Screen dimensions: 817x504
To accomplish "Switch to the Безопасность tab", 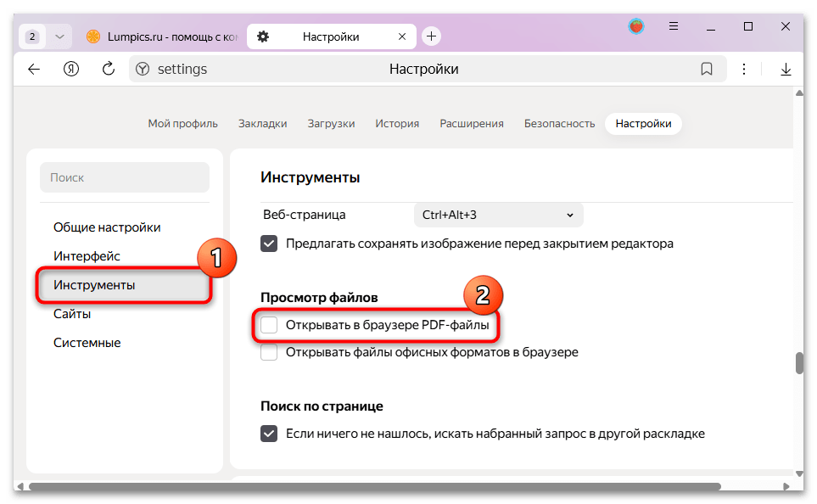I will (559, 123).
